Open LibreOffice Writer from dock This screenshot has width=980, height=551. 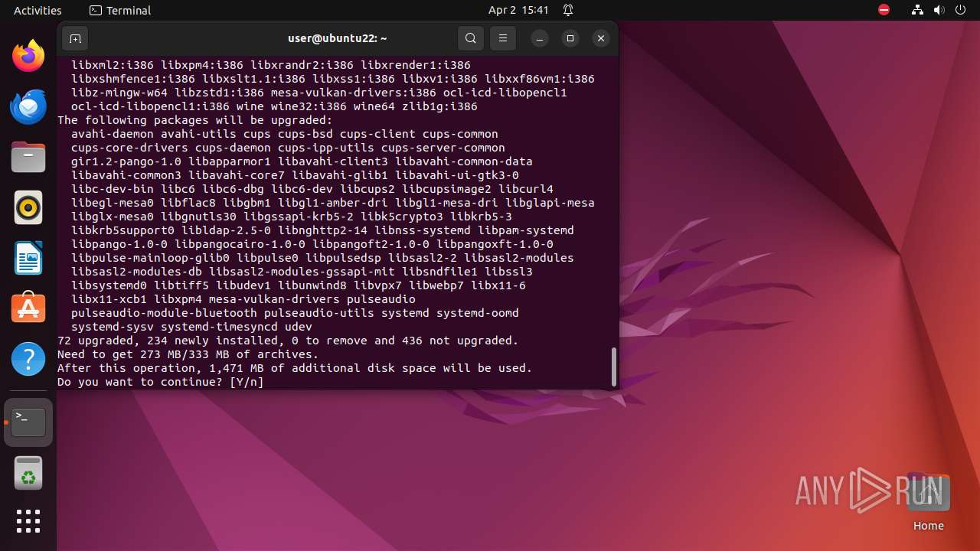[x=28, y=258]
